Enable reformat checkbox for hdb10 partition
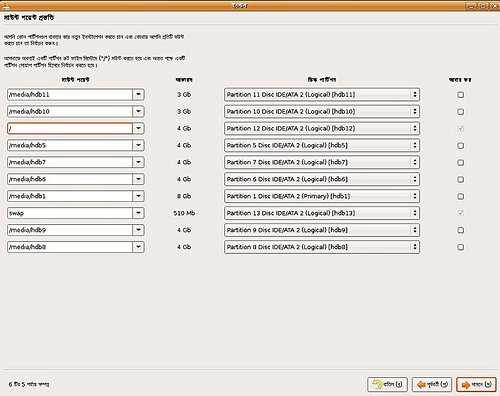This screenshot has width=500, height=396. coord(461,111)
